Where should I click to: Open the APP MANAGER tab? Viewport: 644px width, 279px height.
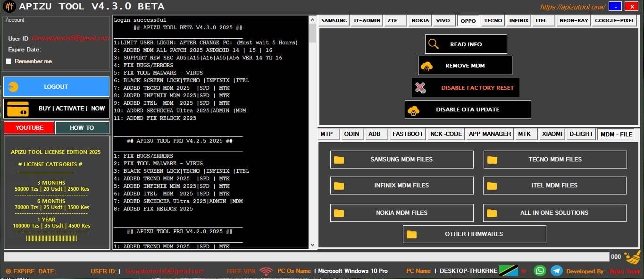click(x=490, y=134)
